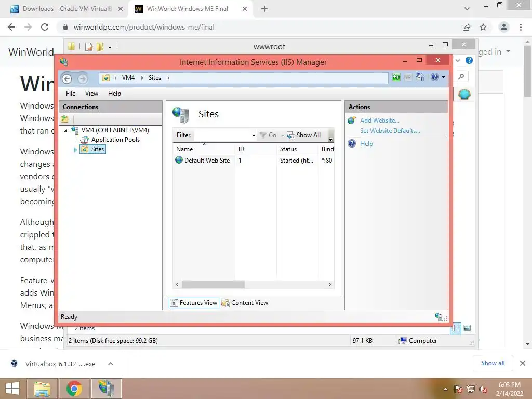The width and height of the screenshot is (532, 399).
Task: Click the *:80 binding cell
Action: click(327, 161)
